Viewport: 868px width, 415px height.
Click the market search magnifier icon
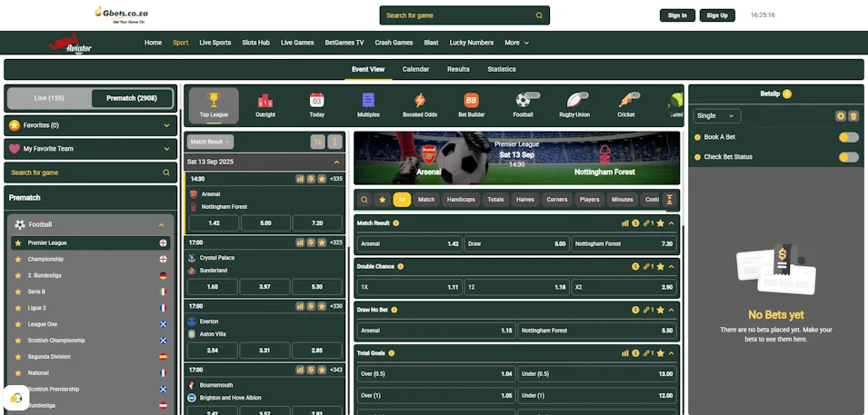click(364, 200)
